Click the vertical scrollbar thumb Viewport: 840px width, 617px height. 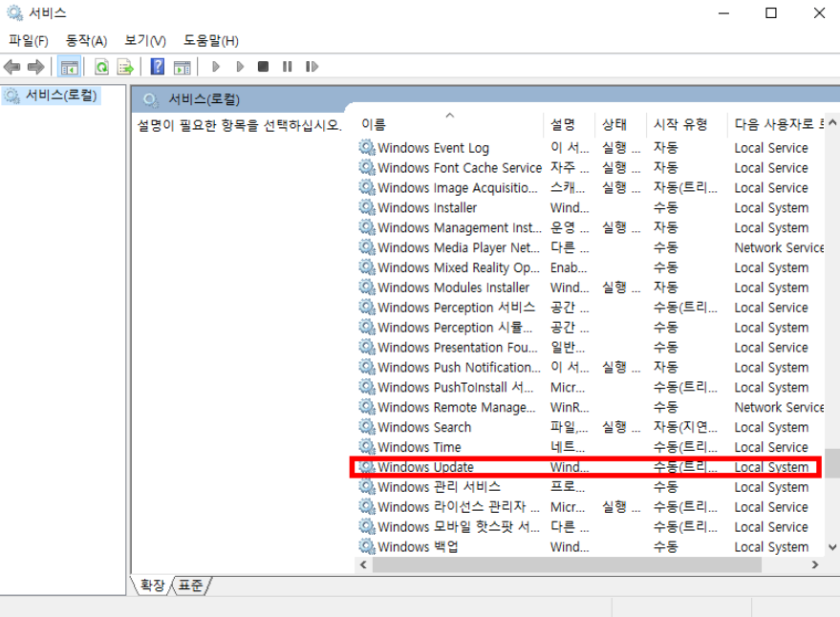point(832,463)
